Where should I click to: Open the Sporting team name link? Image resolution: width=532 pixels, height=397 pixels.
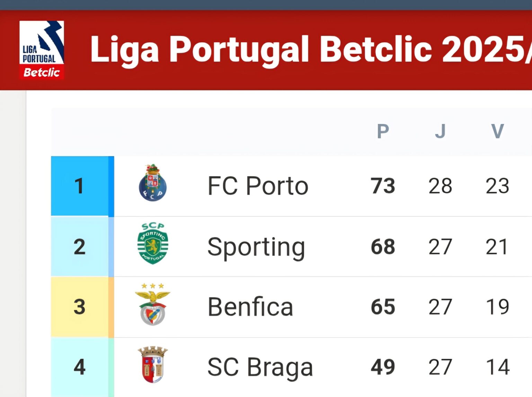256,247
